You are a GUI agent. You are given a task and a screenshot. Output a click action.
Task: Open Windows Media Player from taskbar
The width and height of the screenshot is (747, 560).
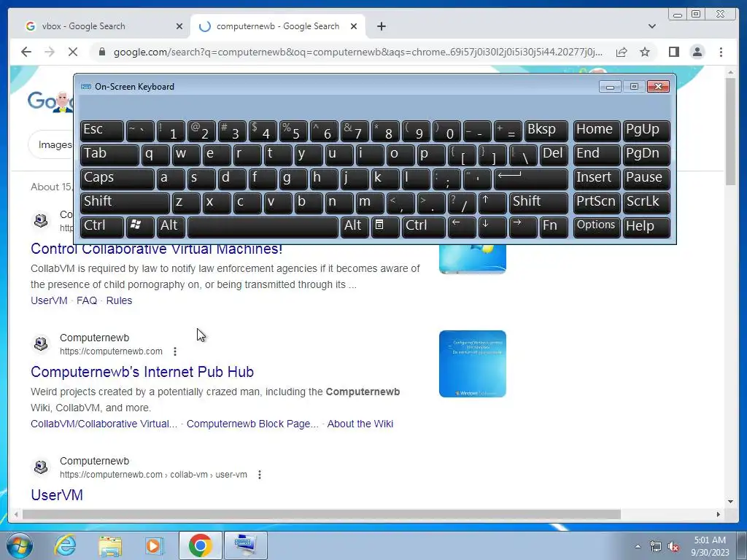coord(155,545)
